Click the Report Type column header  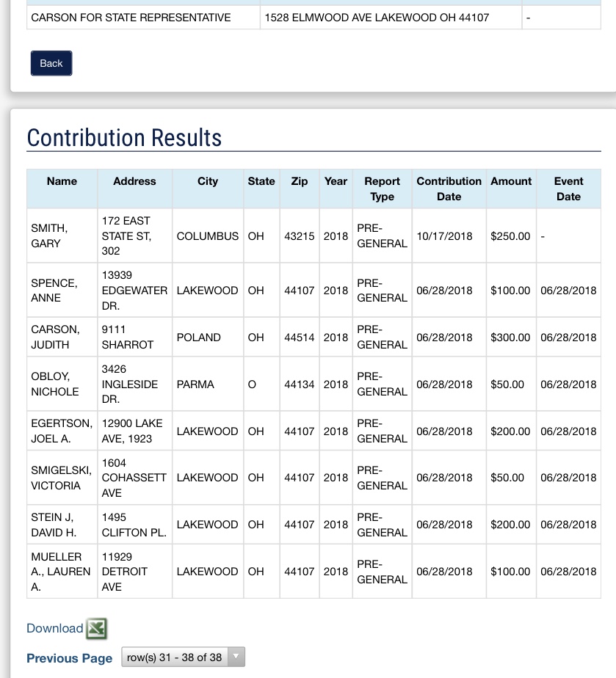[x=382, y=189]
